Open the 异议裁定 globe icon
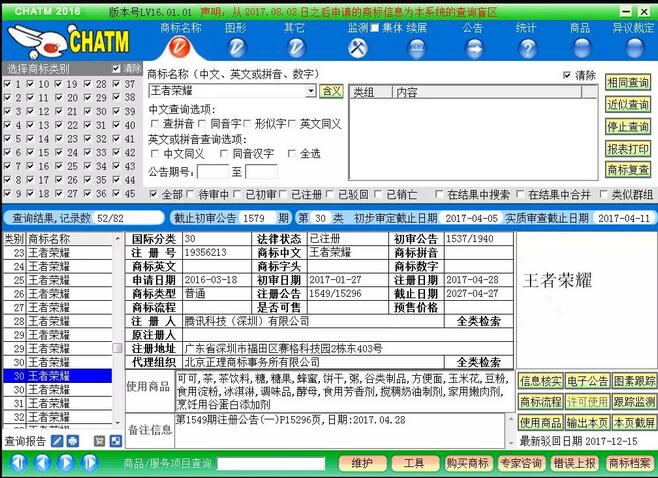The width and height of the screenshot is (658, 478). pos(634,48)
